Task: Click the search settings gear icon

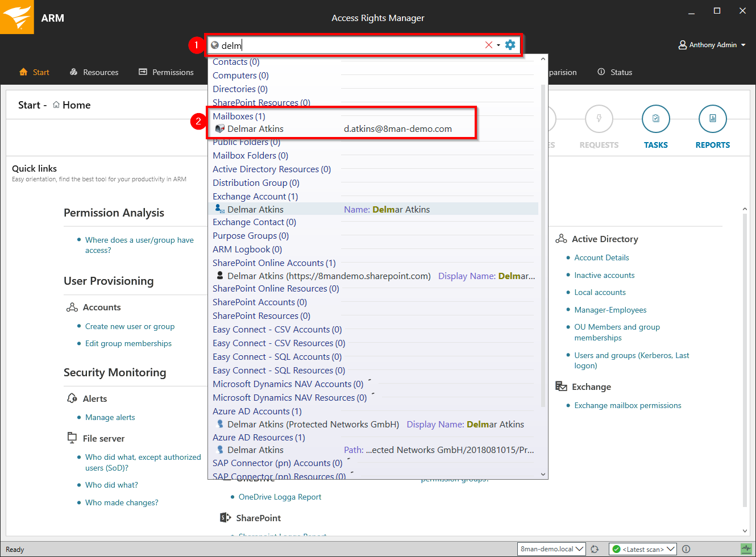Action: click(510, 45)
